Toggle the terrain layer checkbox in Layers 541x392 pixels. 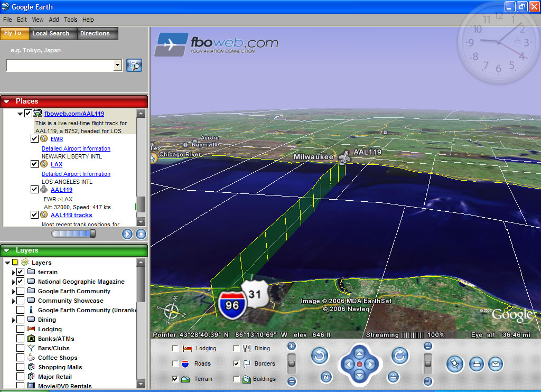(21, 272)
